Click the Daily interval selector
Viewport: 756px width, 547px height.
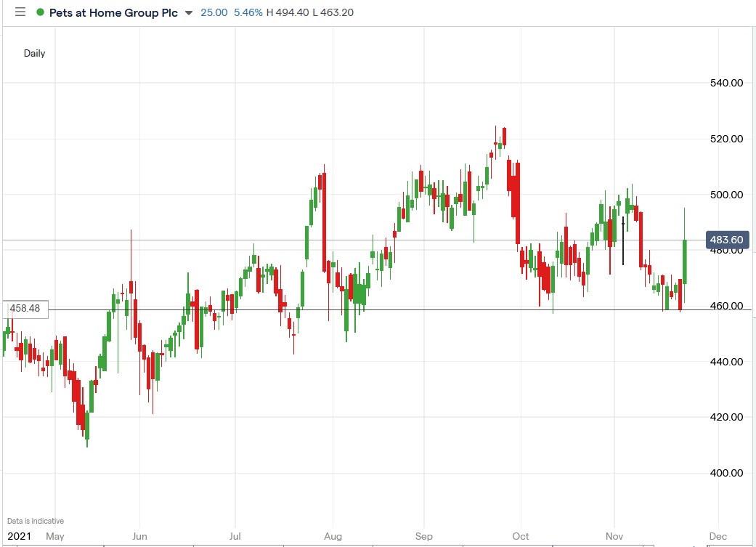33,53
